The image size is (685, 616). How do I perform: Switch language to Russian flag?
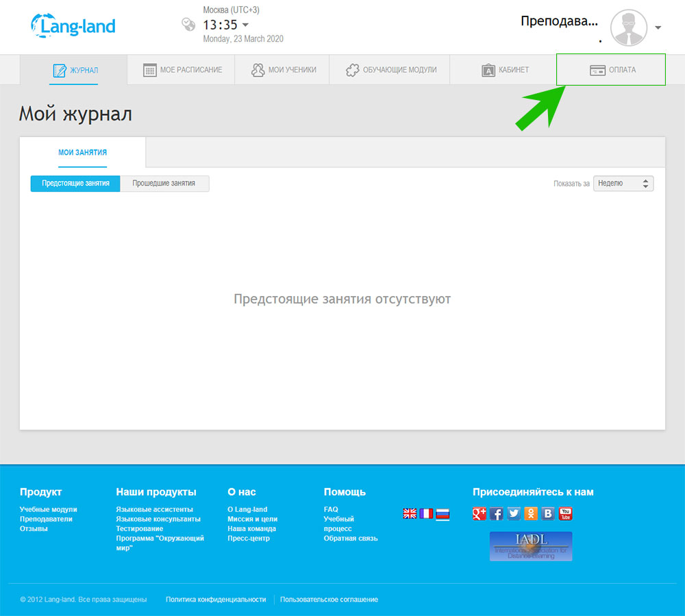pos(443,513)
